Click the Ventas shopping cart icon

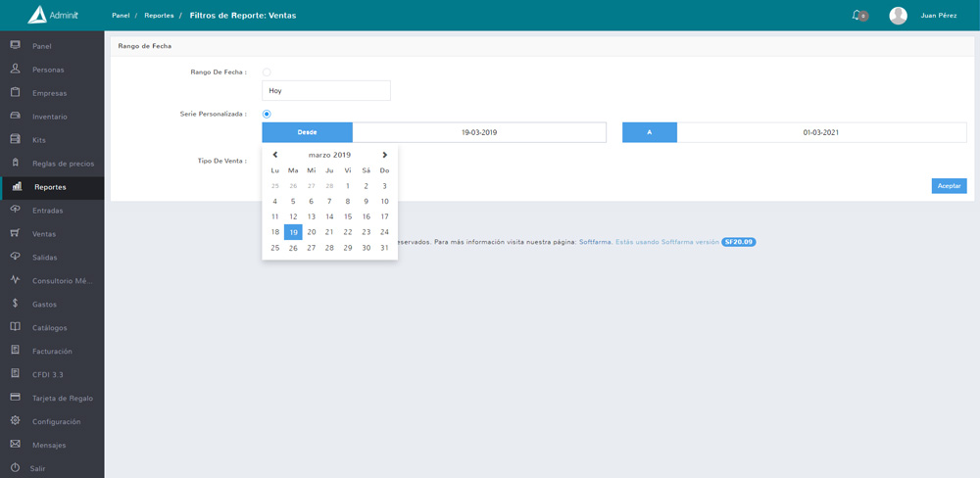pyautogui.click(x=16, y=234)
